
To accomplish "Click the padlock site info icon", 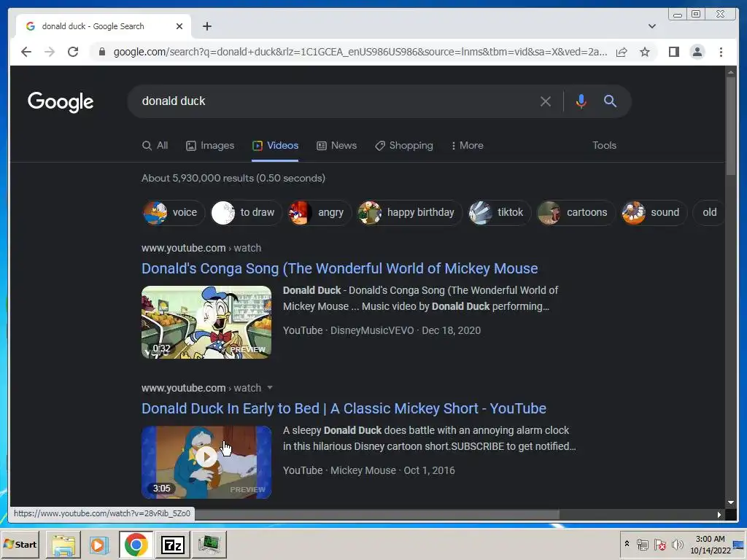I will pos(101,52).
